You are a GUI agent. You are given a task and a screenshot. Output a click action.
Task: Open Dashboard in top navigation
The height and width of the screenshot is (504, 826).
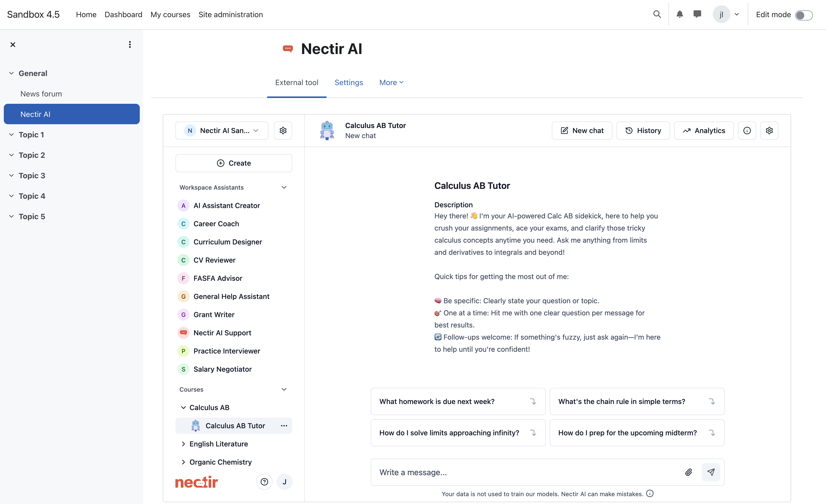123,14
